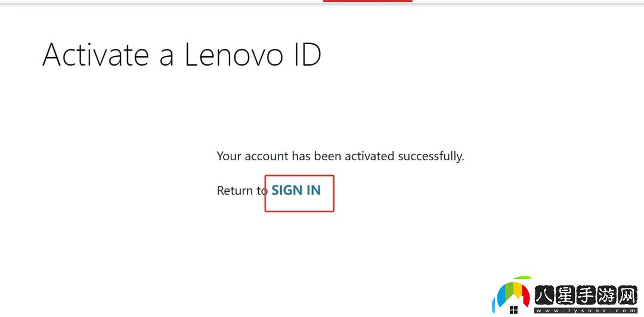Click the account activated success message
Viewport: 644px width, 317px height.
(340, 156)
